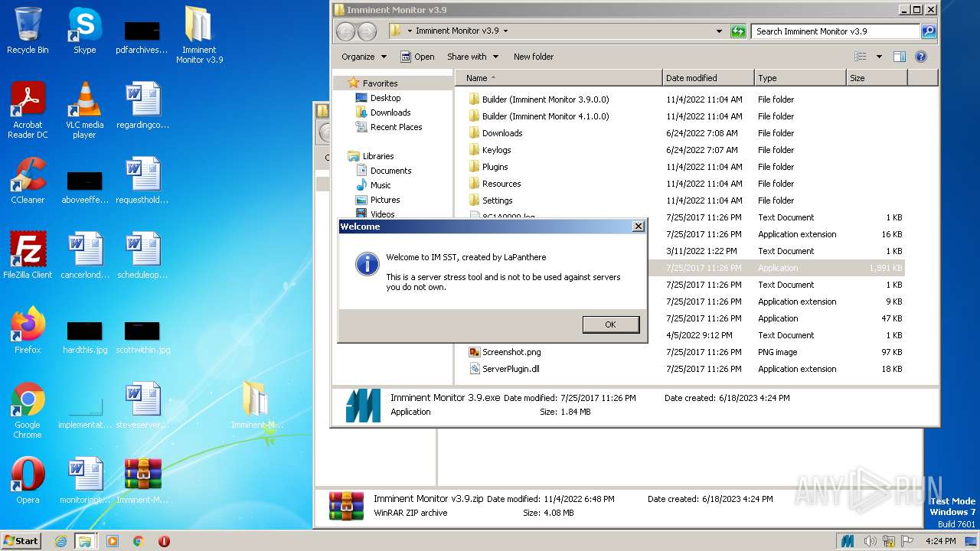Click into the Search Imminent Monitor v3.9 field
Viewport: 980px width, 551px height.
[x=835, y=31]
